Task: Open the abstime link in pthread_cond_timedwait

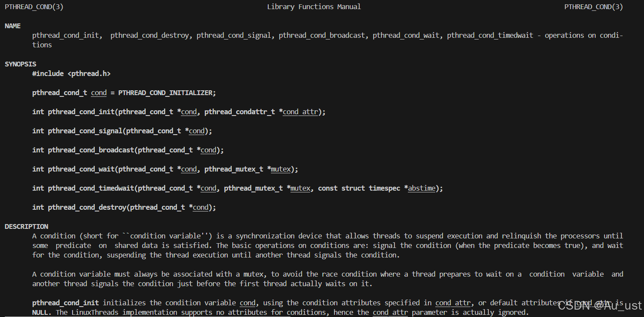Action: click(x=421, y=188)
